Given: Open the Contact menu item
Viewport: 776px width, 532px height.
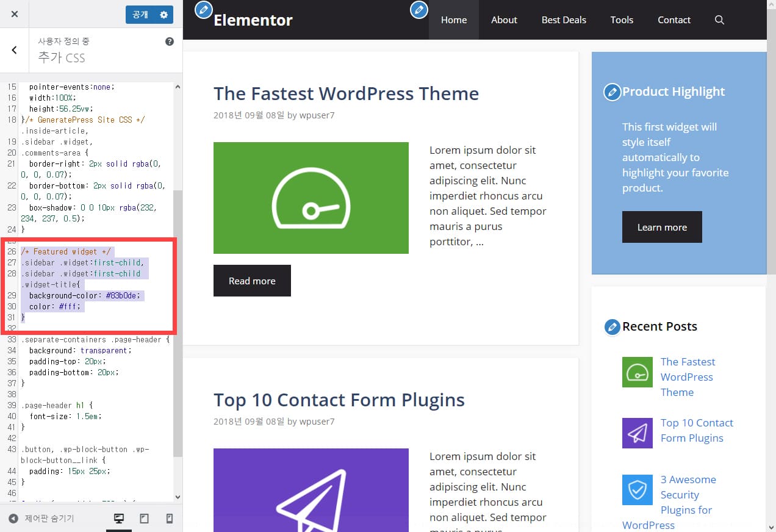Looking at the screenshot, I should pos(674,20).
